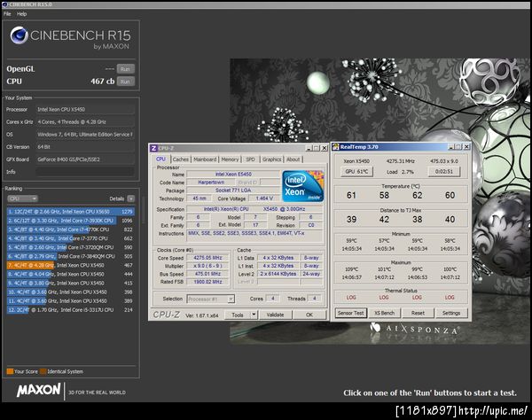This screenshot has width=532, height=420.
Task: Click the Intel Xeon logo in CPU-Z
Action: point(303,186)
